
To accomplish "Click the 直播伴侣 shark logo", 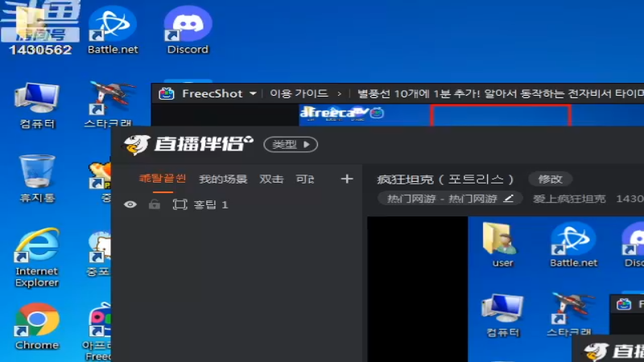I will click(137, 145).
